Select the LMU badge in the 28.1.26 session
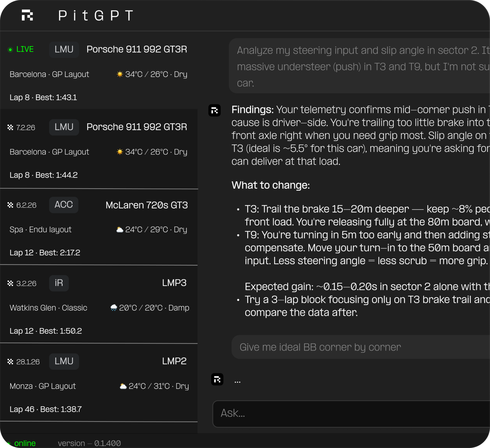 [64, 361]
